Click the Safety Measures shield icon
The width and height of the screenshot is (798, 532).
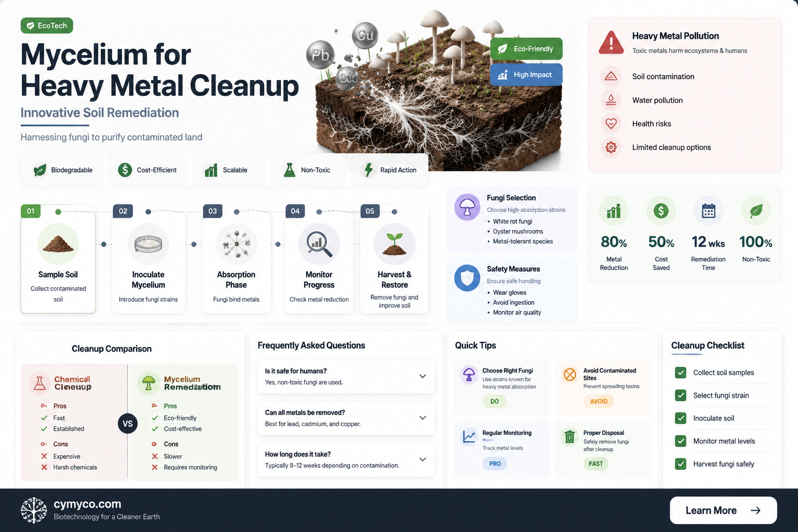coord(468,278)
